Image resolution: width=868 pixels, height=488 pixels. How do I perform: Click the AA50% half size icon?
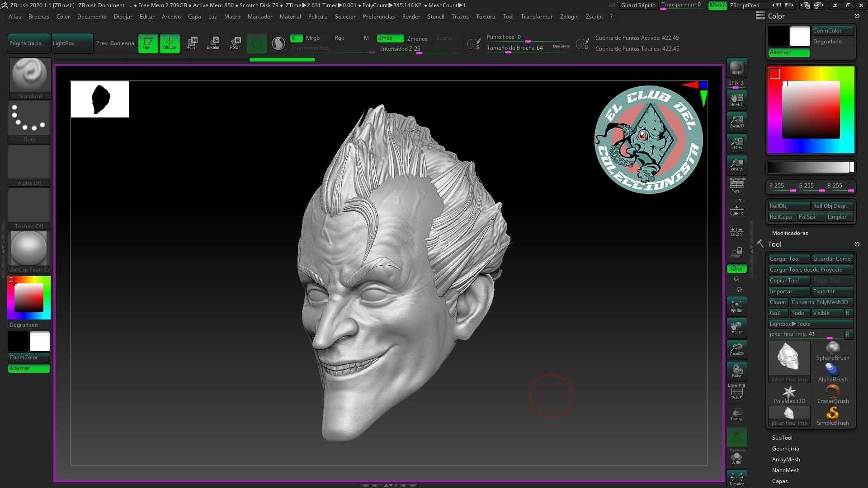coord(736,164)
